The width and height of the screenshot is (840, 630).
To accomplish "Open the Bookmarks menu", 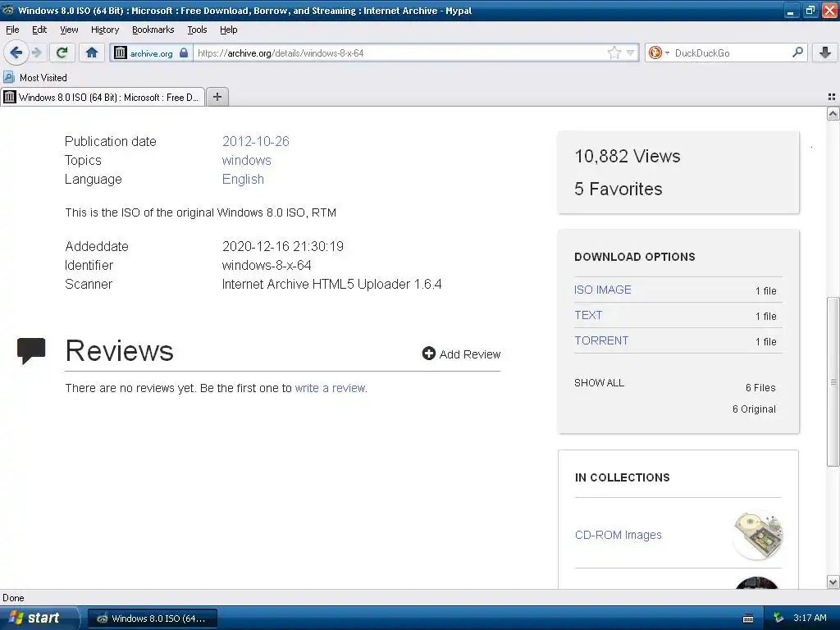I will click(153, 30).
